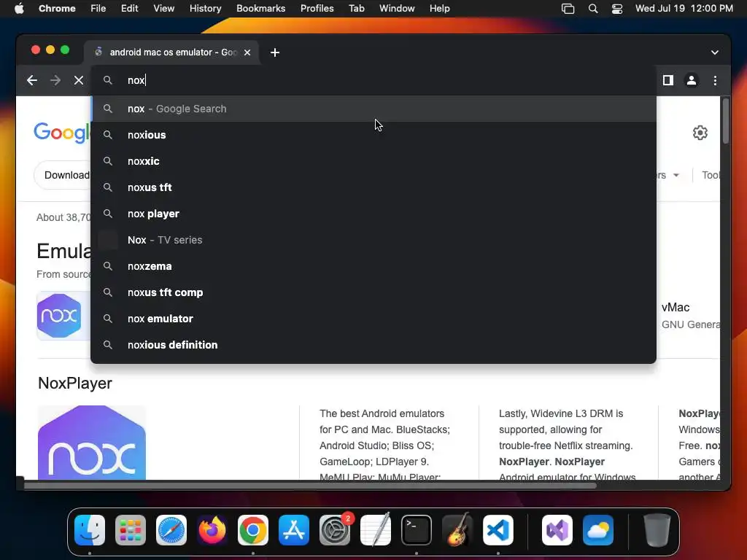Open the large NoxPlayer logo image
This screenshot has width=747, height=560.
(x=92, y=443)
